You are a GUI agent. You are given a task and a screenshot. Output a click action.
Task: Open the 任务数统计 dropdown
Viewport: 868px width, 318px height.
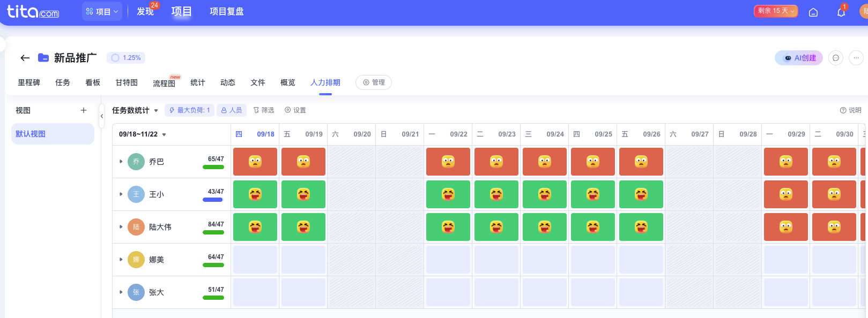click(135, 110)
